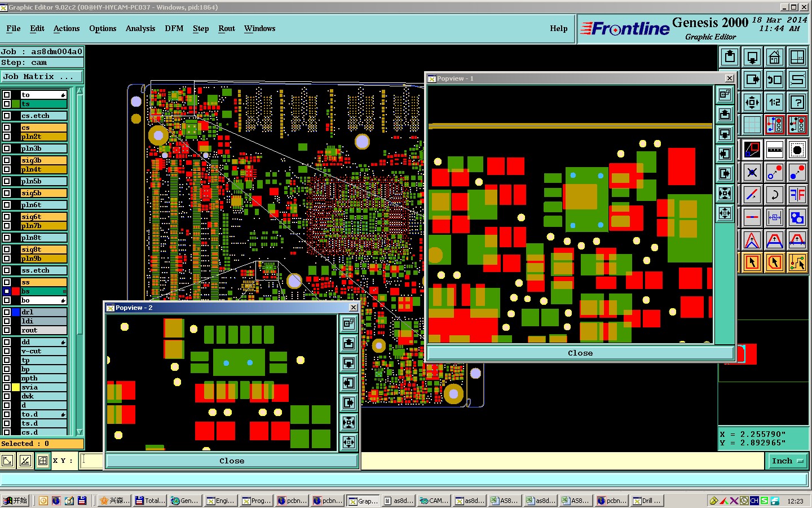Select the v-cut layer name

tap(44, 351)
